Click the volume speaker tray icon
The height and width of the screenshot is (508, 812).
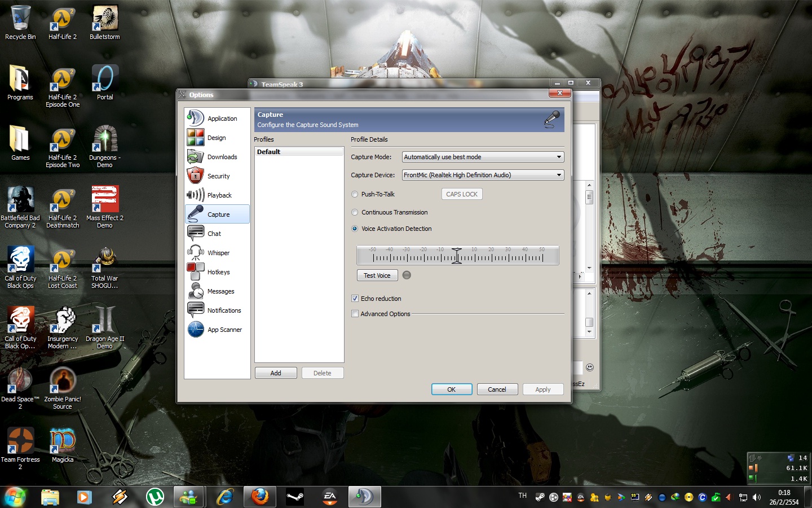pos(756,497)
